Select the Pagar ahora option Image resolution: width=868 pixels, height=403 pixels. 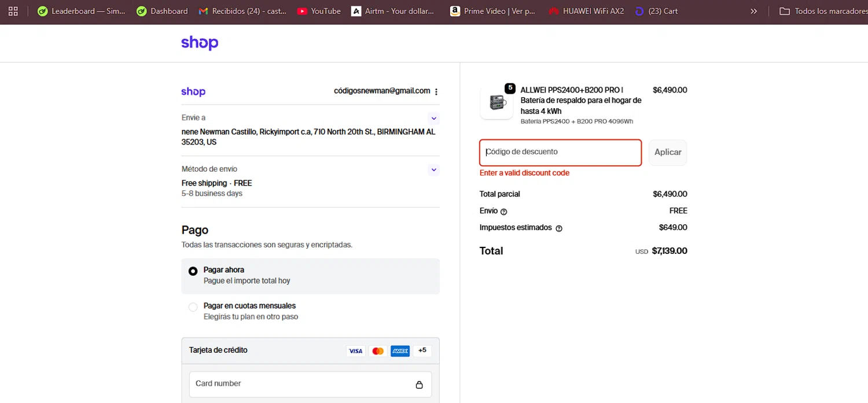tap(310, 276)
